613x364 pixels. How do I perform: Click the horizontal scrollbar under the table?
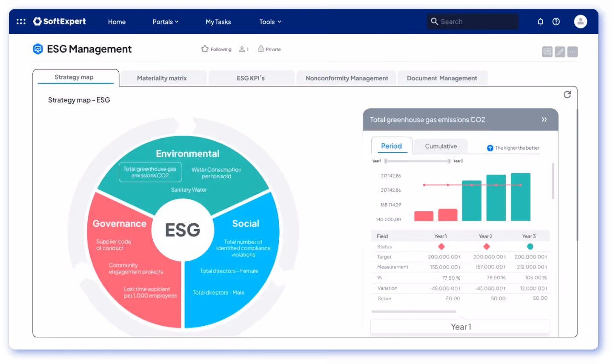click(413, 311)
